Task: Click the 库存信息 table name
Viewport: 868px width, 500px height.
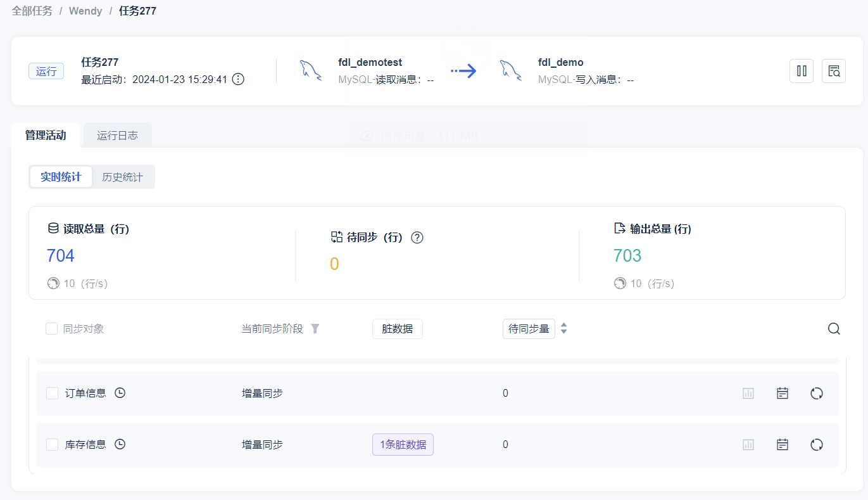Action: [x=86, y=445]
